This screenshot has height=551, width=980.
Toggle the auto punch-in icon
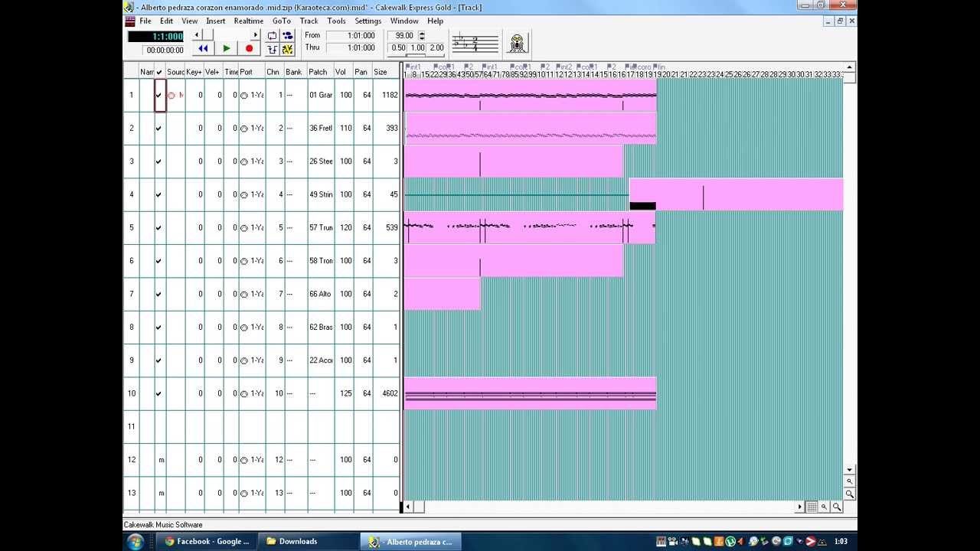pos(272,49)
